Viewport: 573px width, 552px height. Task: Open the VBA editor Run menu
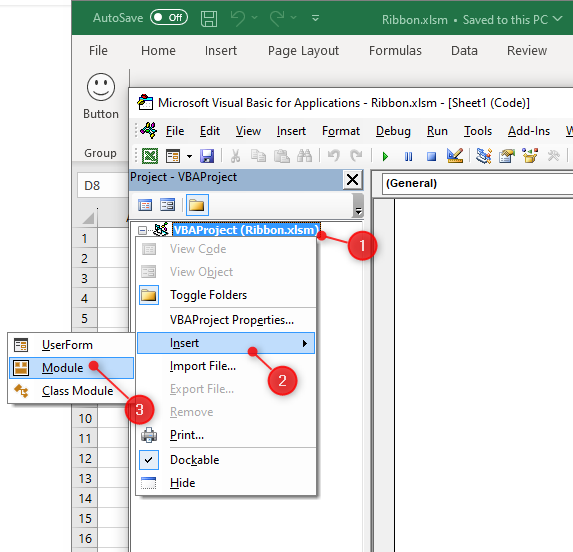click(437, 131)
